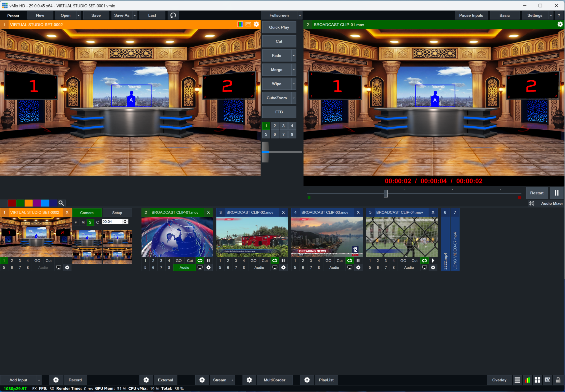Mute the Audio button on BROADCAST CLIP-01
The image size is (565, 392).
184,267
